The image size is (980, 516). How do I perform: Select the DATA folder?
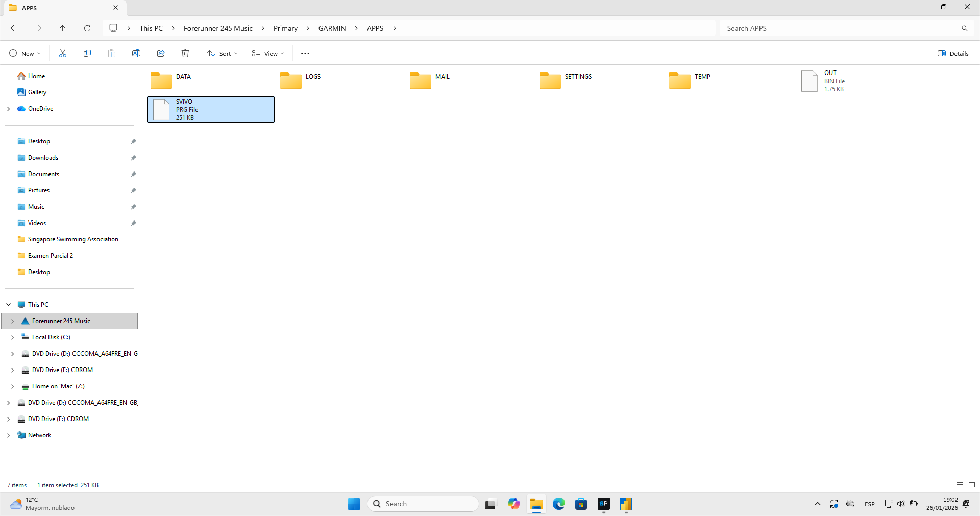tap(210, 81)
